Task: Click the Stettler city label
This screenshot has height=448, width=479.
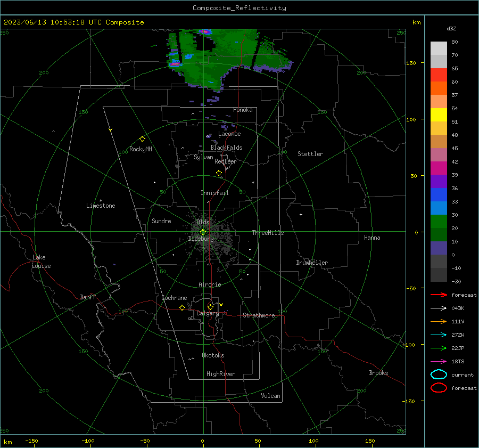Action: (x=310, y=154)
